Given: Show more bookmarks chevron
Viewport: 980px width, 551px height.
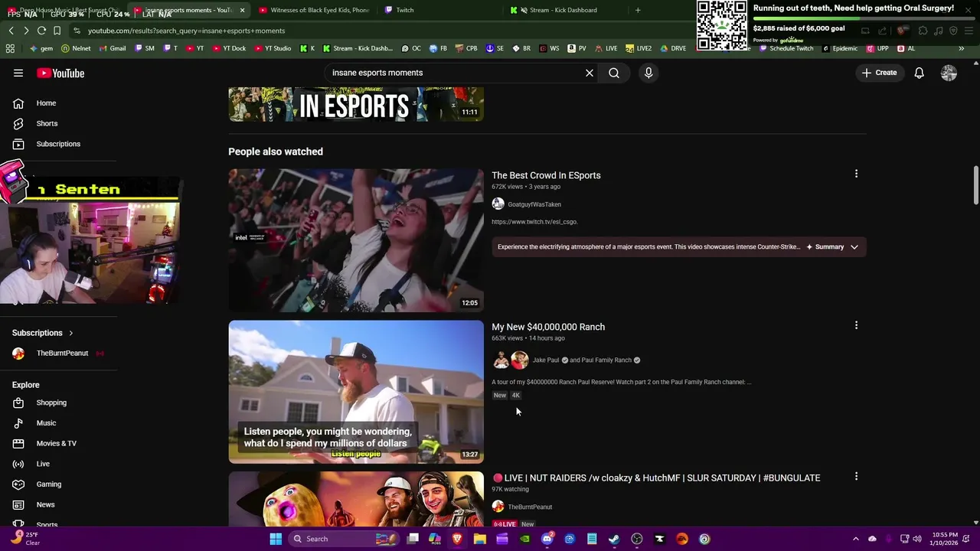Looking at the screenshot, I should 962,48.
